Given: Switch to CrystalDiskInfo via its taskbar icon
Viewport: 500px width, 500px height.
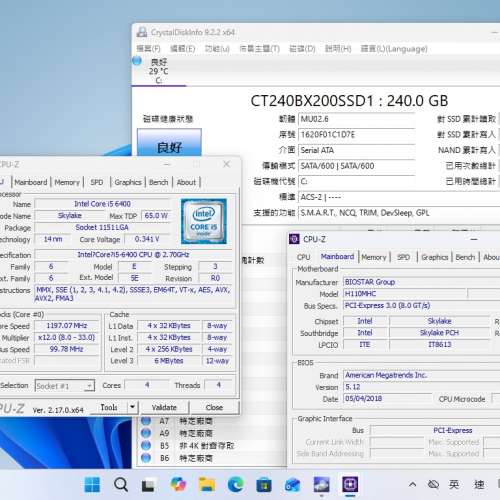Looking at the screenshot, I should (321, 484).
